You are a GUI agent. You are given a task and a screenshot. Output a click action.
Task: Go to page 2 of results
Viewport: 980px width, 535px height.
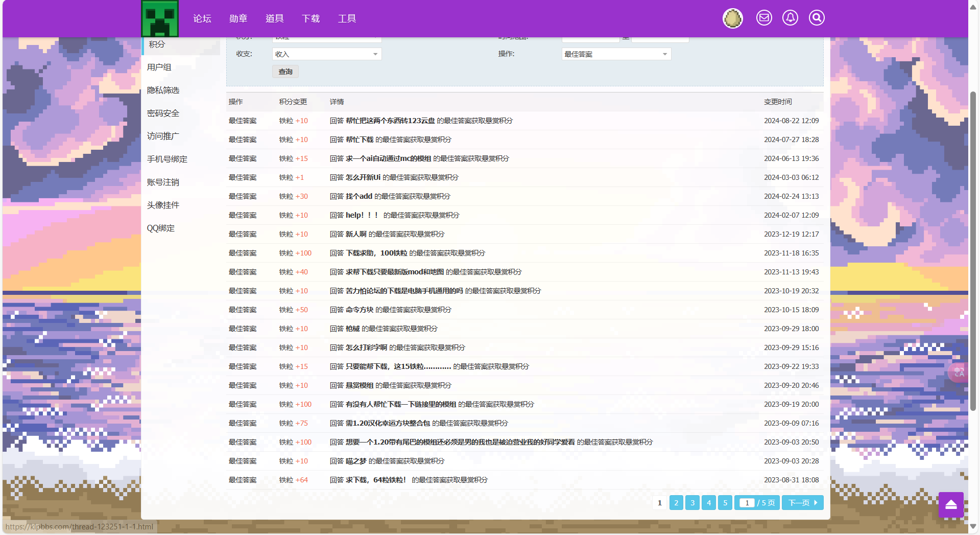(676, 503)
